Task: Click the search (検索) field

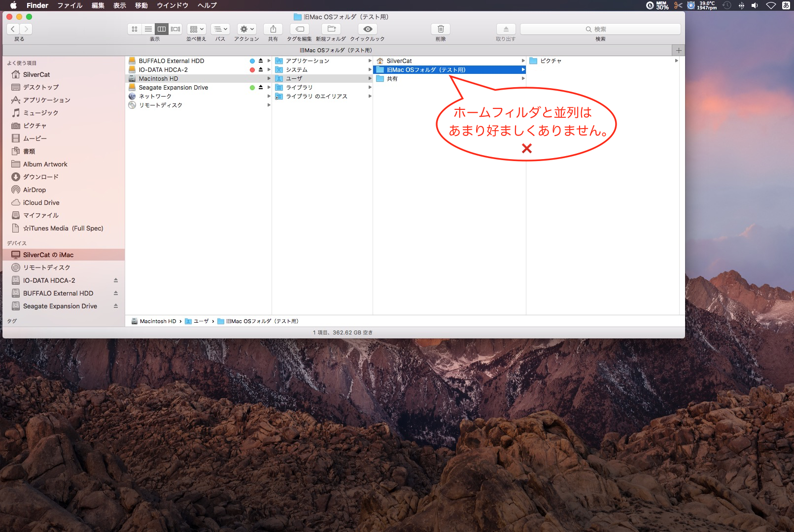Action: pyautogui.click(x=600, y=29)
